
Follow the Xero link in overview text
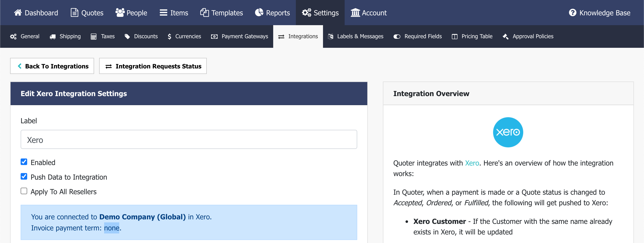pyautogui.click(x=472, y=163)
